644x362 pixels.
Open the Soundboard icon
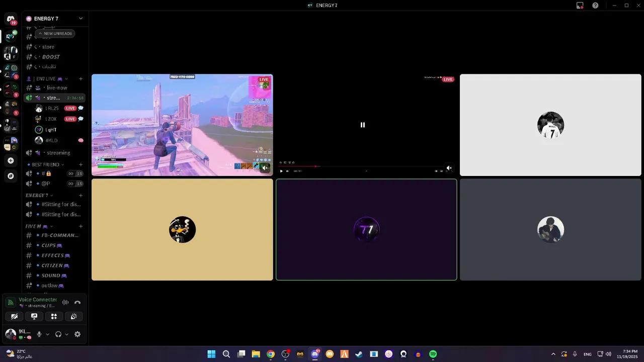pyautogui.click(x=73, y=316)
